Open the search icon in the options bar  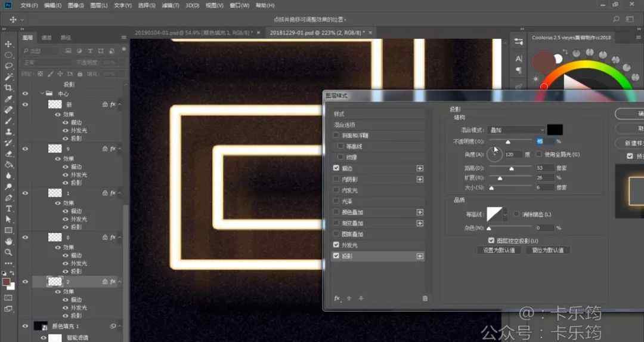616,19
